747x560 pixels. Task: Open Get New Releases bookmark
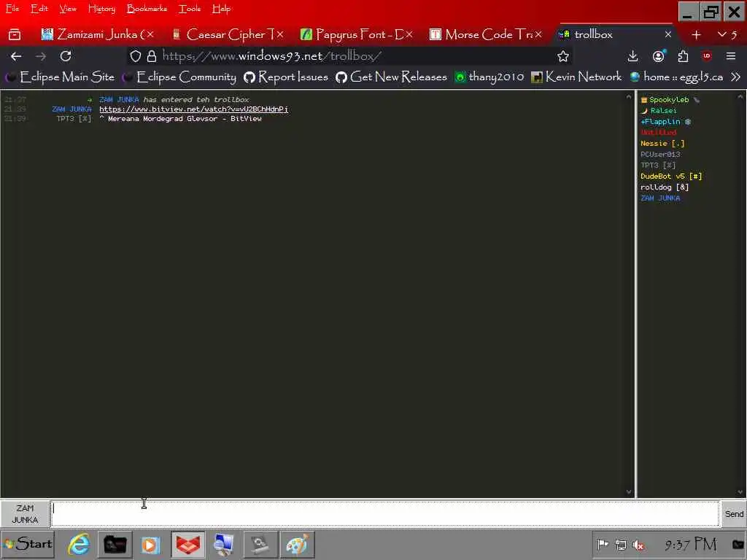[x=391, y=77]
